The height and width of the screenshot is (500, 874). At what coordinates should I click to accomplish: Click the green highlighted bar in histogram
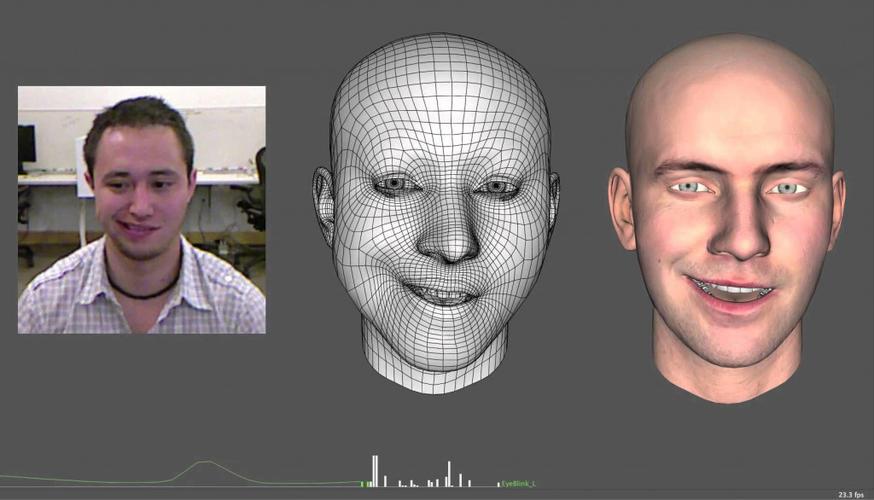(363, 484)
